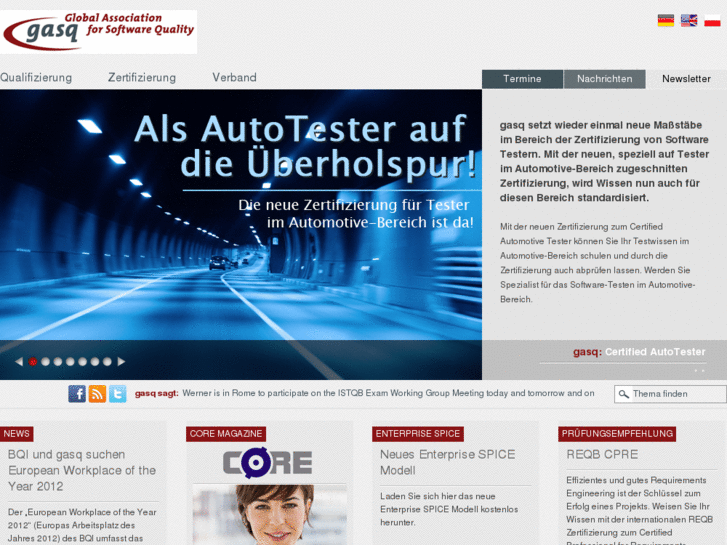Select the third slide dot
This screenshot has height=545, width=727.
coord(58,362)
